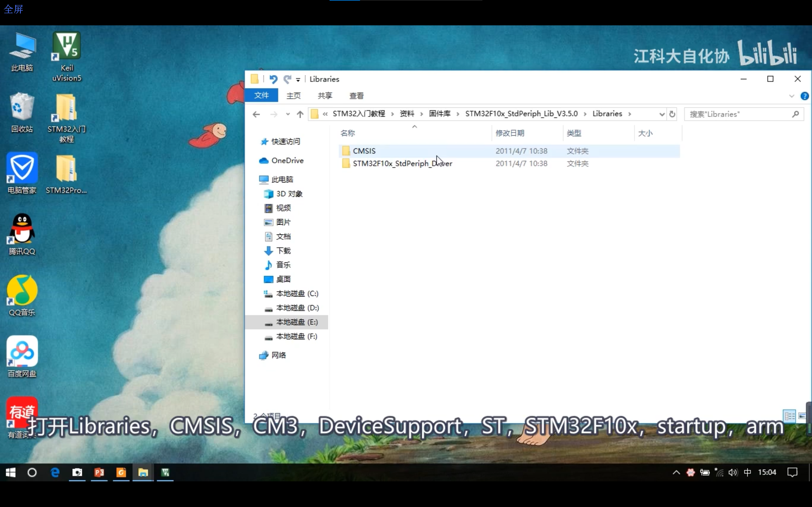Click the Libraries search box
Viewport: 812px width, 507px height.
pos(738,114)
